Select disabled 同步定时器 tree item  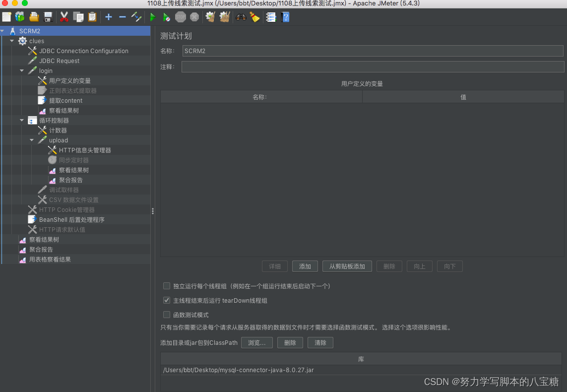pos(74,160)
